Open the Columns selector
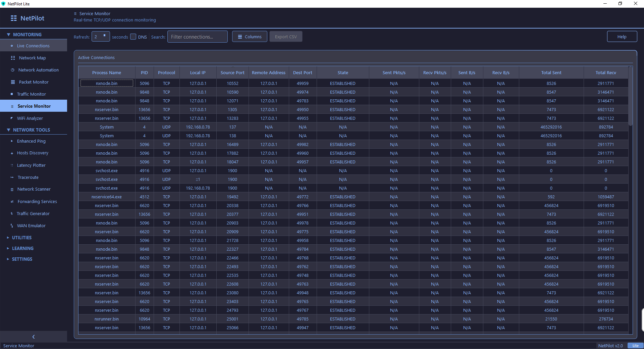The height and width of the screenshot is (349, 644). click(250, 36)
